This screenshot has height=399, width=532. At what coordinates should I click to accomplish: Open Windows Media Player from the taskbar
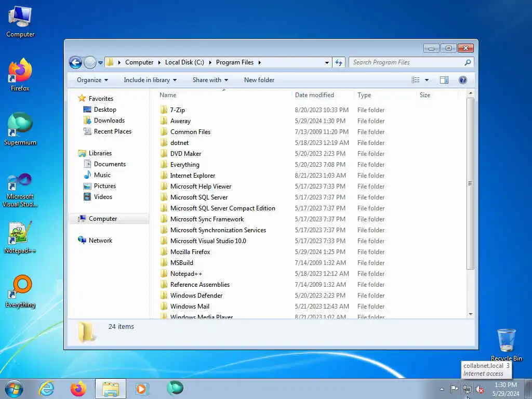coord(142,389)
